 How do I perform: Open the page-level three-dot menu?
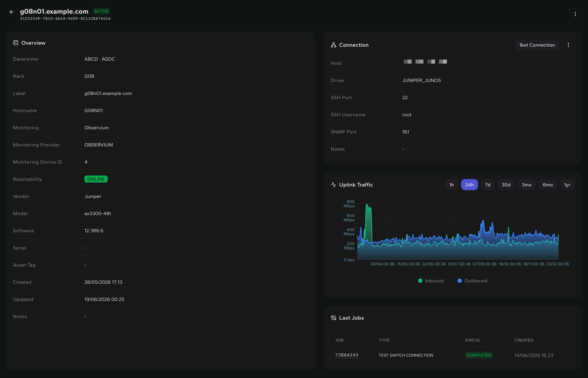pos(575,14)
